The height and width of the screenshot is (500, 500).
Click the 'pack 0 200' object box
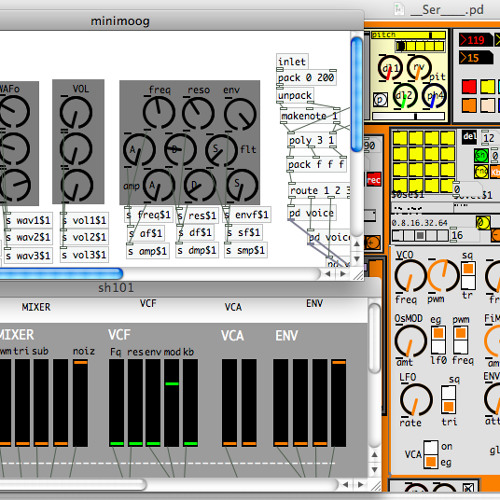point(306,78)
